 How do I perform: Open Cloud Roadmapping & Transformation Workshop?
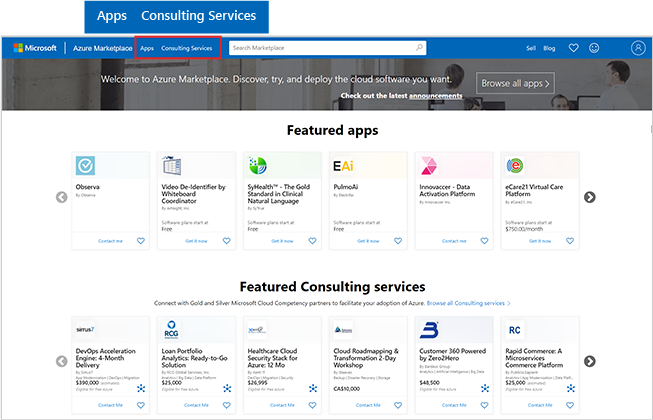click(x=366, y=358)
